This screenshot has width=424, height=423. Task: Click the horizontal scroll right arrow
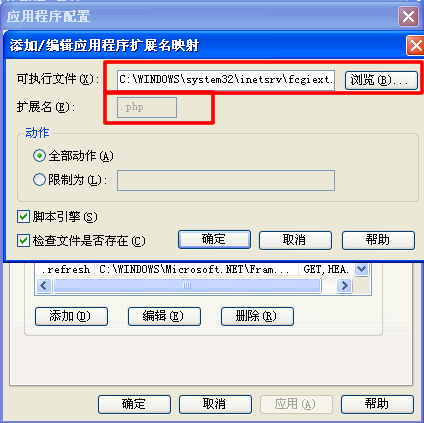(x=345, y=286)
